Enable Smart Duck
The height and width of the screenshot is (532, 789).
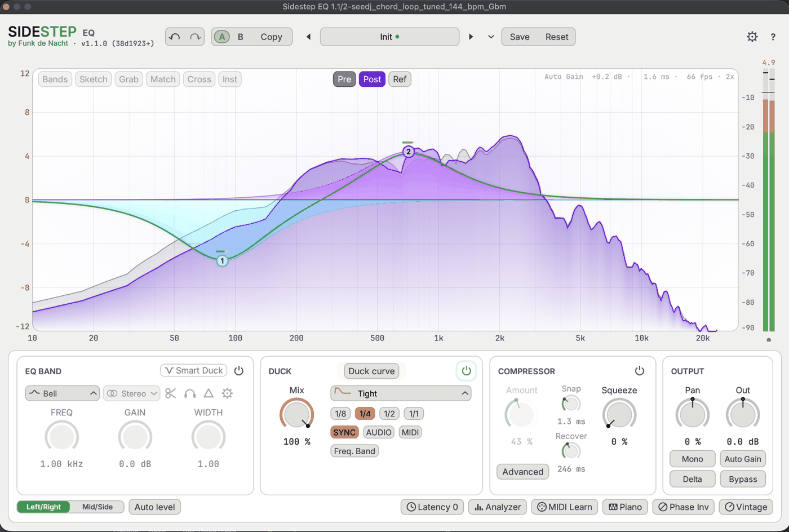pos(194,370)
